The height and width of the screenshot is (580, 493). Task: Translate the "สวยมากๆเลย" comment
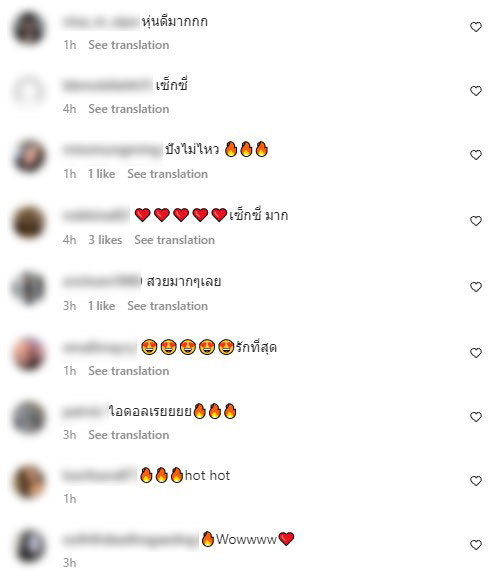[x=168, y=306]
